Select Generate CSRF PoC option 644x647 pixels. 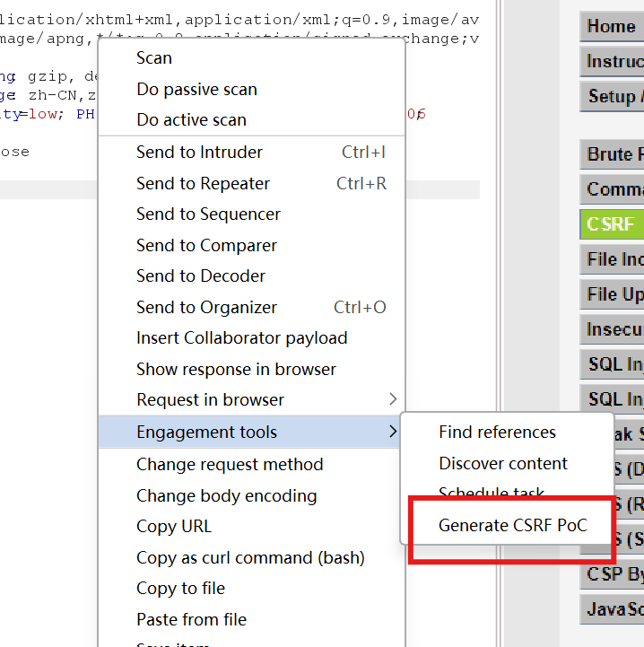(x=512, y=526)
